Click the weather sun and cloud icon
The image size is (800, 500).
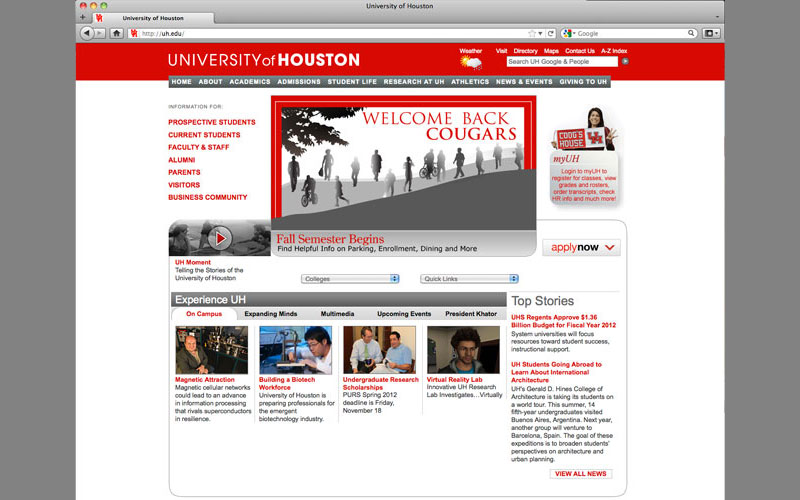(x=470, y=62)
